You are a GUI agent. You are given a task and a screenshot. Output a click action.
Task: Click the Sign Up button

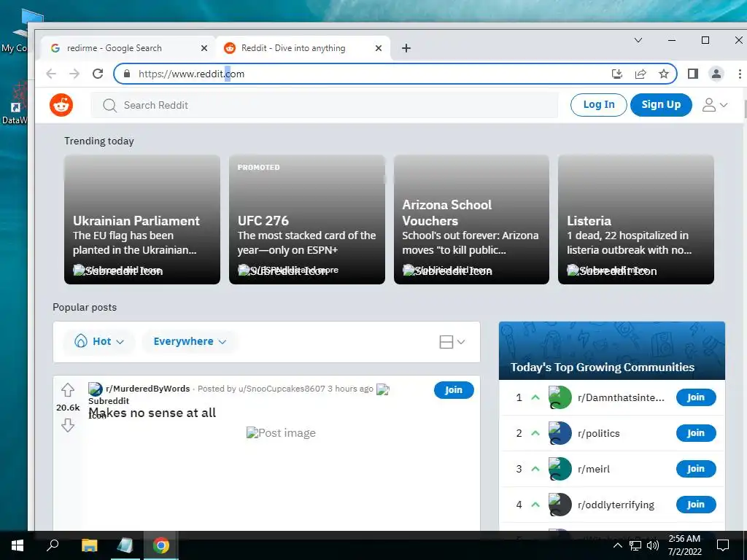click(x=661, y=105)
